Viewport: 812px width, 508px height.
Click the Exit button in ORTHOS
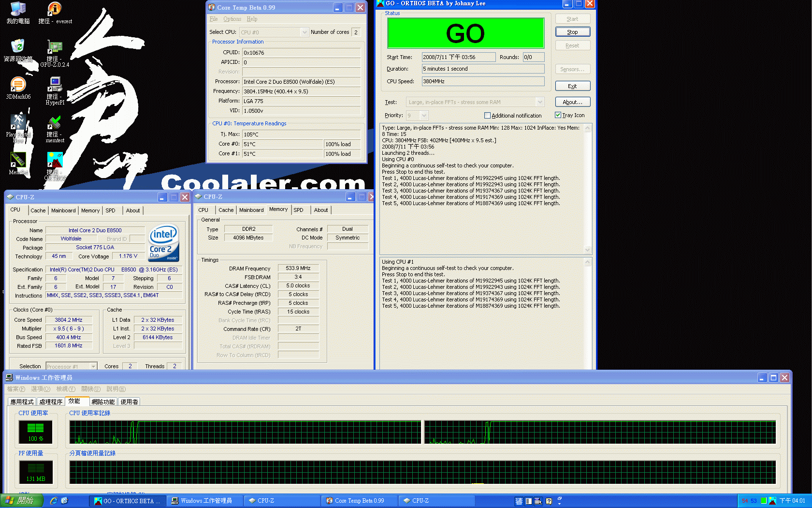point(572,86)
